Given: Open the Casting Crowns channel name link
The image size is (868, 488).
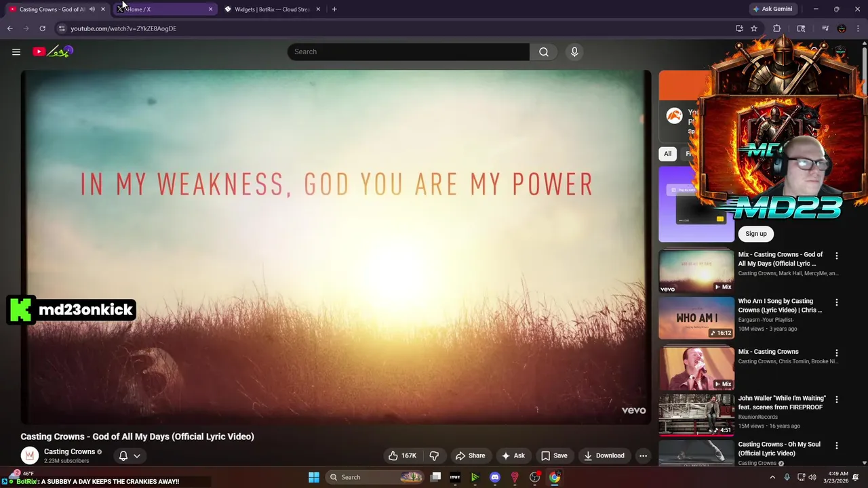Looking at the screenshot, I should [x=69, y=451].
